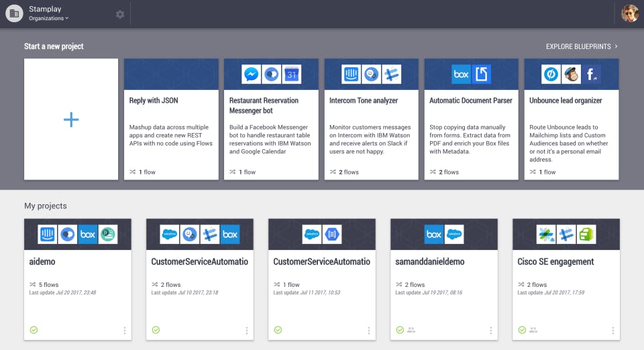Click the Slack icon on Intercom Tone analyzer card
Screen dimensions: 644x350
pyautogui.click(x=391, y=75)
